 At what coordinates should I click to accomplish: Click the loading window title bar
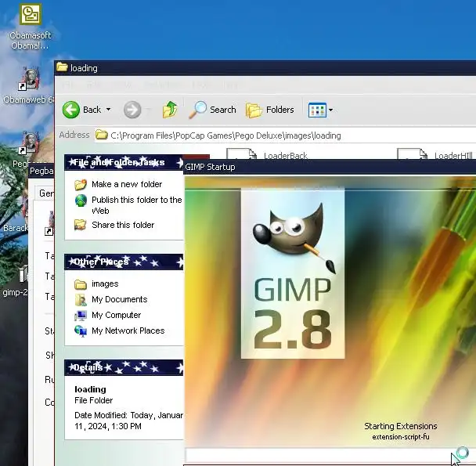tap(265, 68)
